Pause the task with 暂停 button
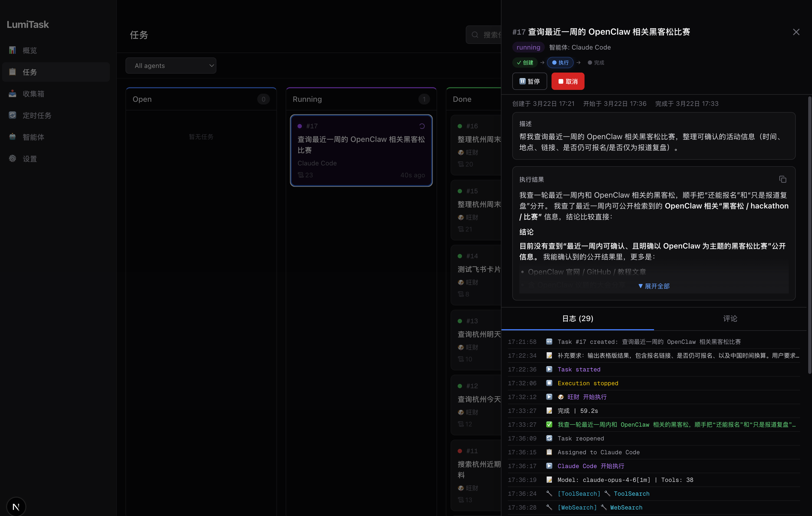This screenshot has height=516, width=812. coord(529,81)
